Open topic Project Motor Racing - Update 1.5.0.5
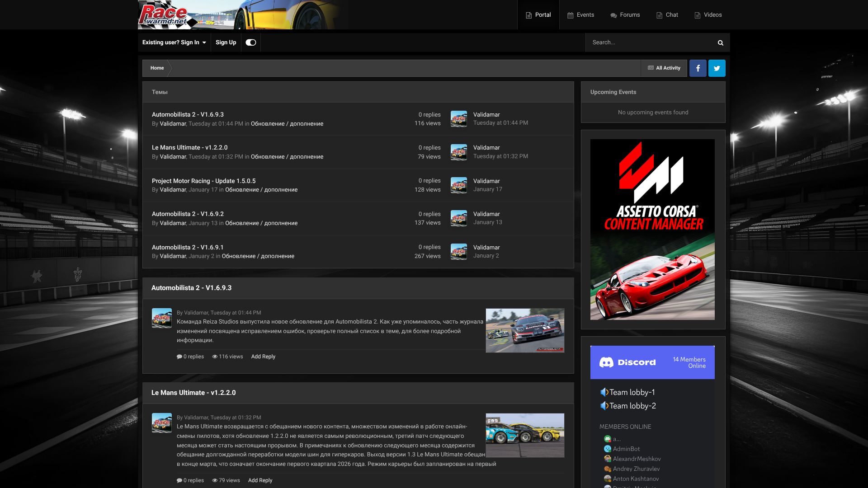The image size is (868, 488). point(203,181)
